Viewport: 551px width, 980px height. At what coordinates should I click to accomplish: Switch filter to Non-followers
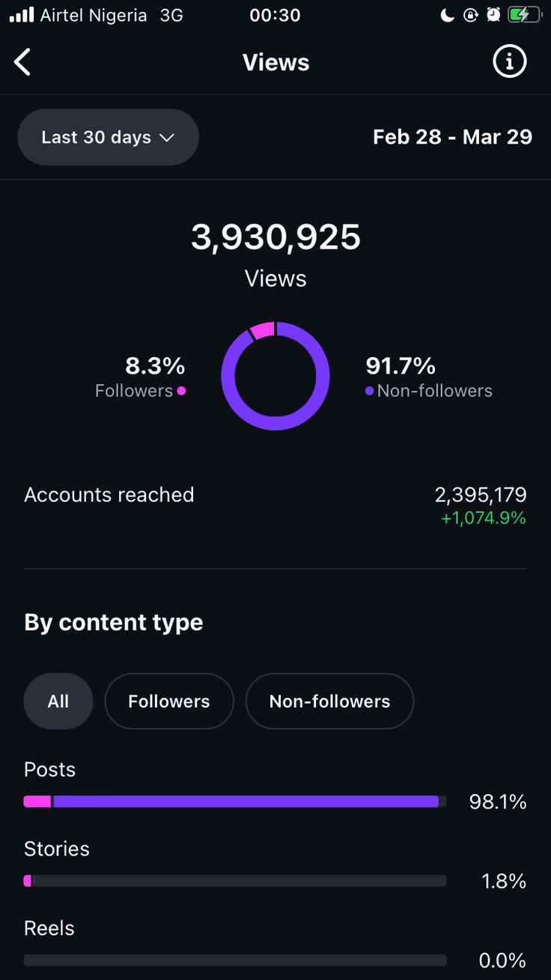(329, 701)
